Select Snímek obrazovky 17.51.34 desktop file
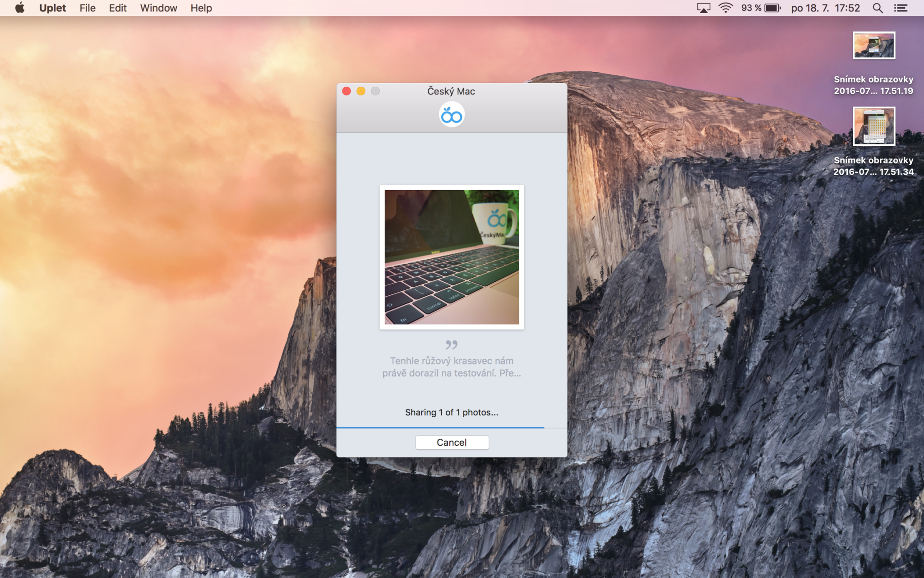The width and height of the screenshot is (924, 578). coord(873,126)
